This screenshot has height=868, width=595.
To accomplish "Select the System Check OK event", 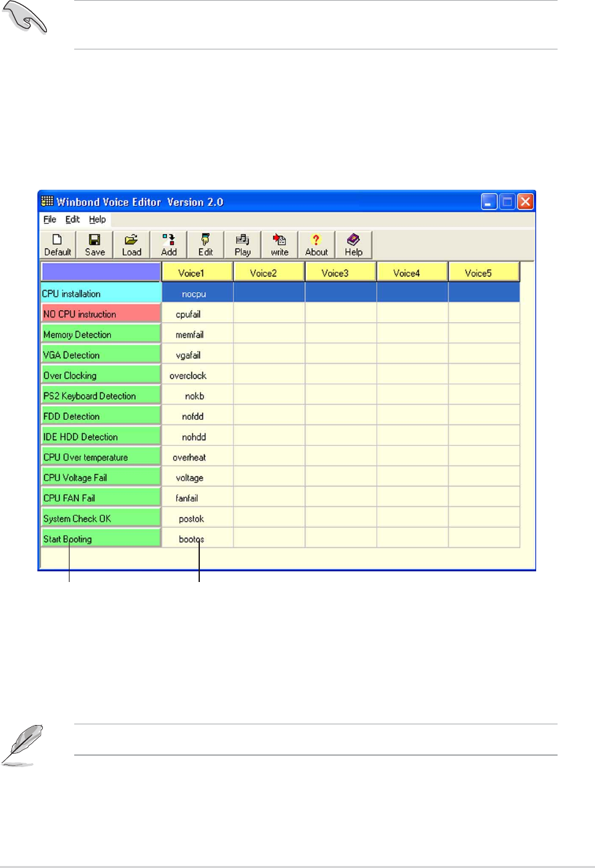I will [x=101, y=519].
